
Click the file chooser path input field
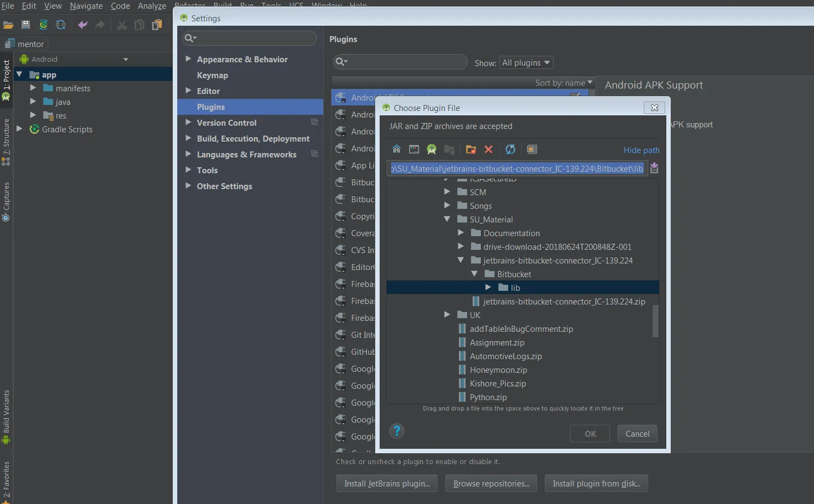[518, 168]
